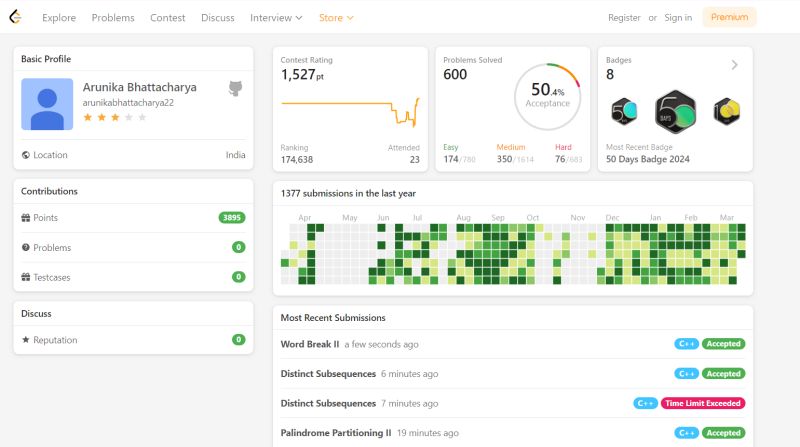Screen dimensions: 800x447
Task: Click the Time Limit Exceeded tag
Action: (x=703, y=403)
